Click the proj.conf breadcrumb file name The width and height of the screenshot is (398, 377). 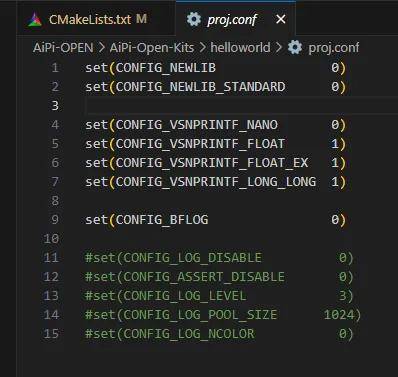point(334,48)
